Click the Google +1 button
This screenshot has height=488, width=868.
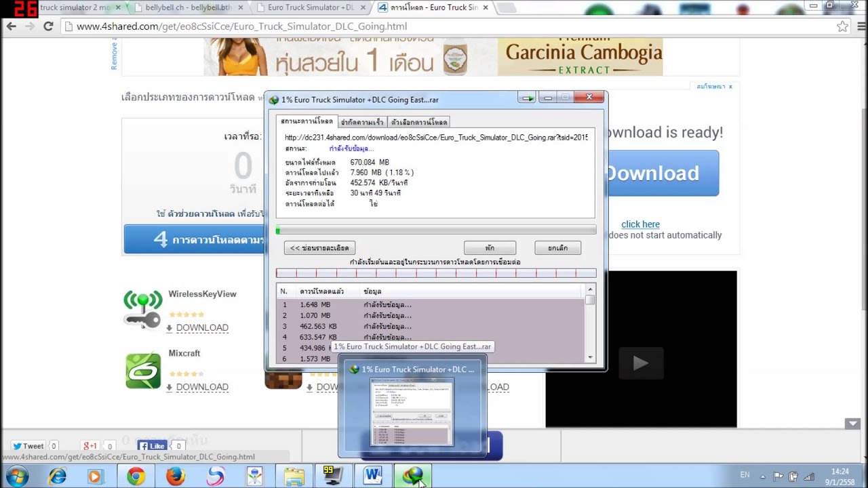90,446
